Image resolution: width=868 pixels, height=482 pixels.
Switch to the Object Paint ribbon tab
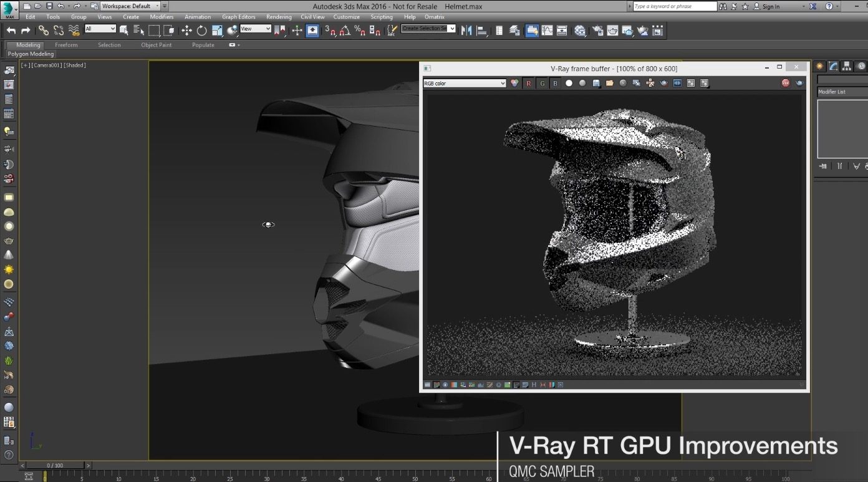click(157, 45)
